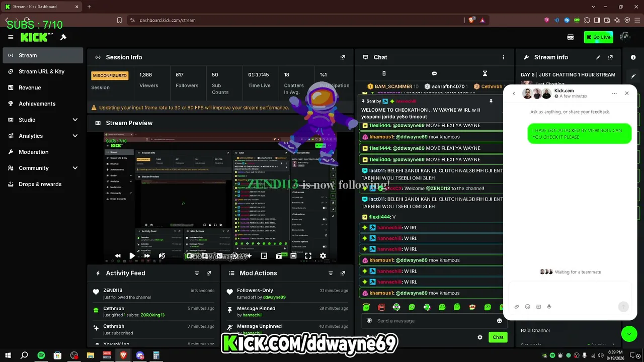Click the ZOROking13 username in Activity Feed

152,315
